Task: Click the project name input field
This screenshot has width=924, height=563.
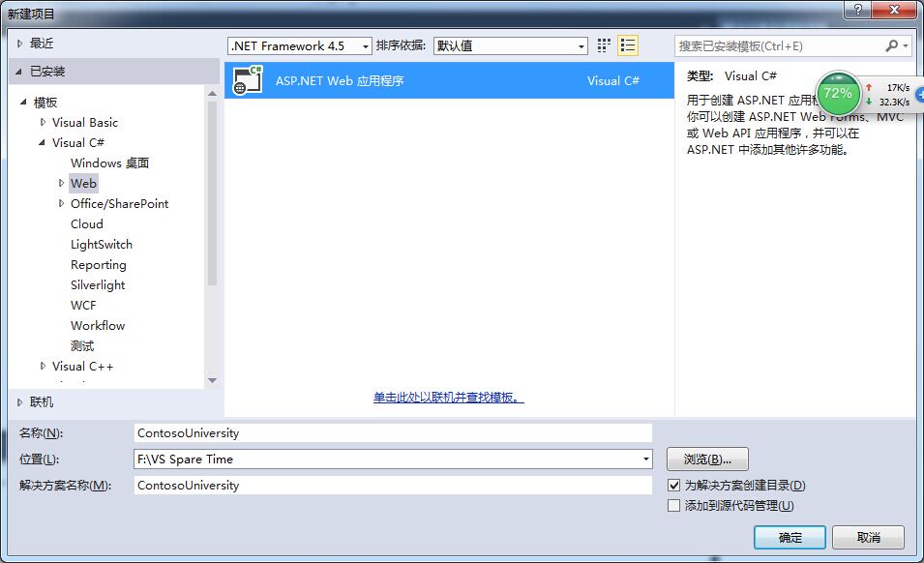Action: (x=393, y=432)
